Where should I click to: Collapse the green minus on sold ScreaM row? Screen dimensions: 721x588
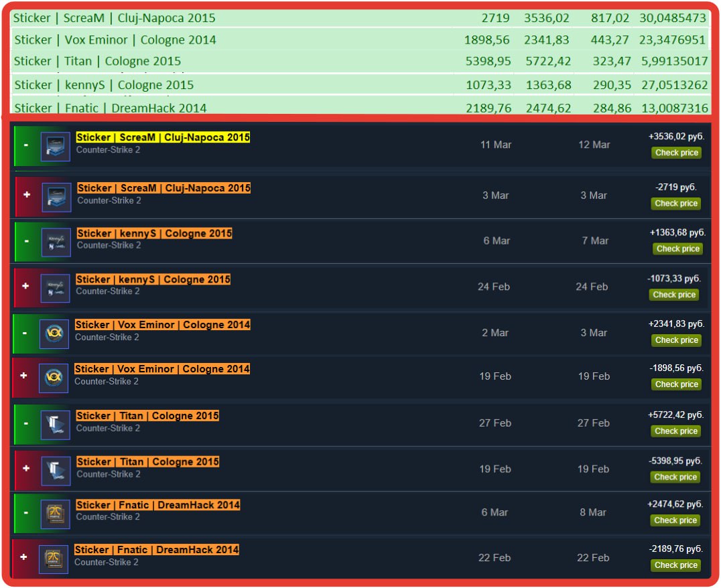tap(26, 145)
